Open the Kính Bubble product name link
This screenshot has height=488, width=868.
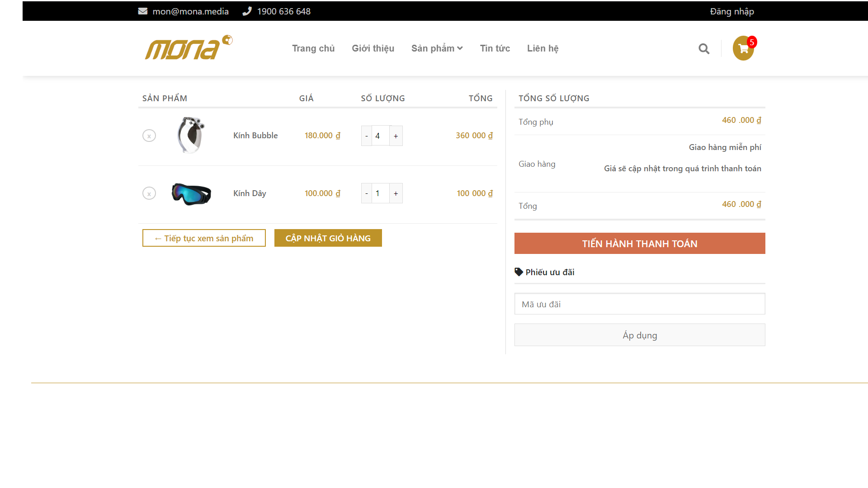(255, 136)
